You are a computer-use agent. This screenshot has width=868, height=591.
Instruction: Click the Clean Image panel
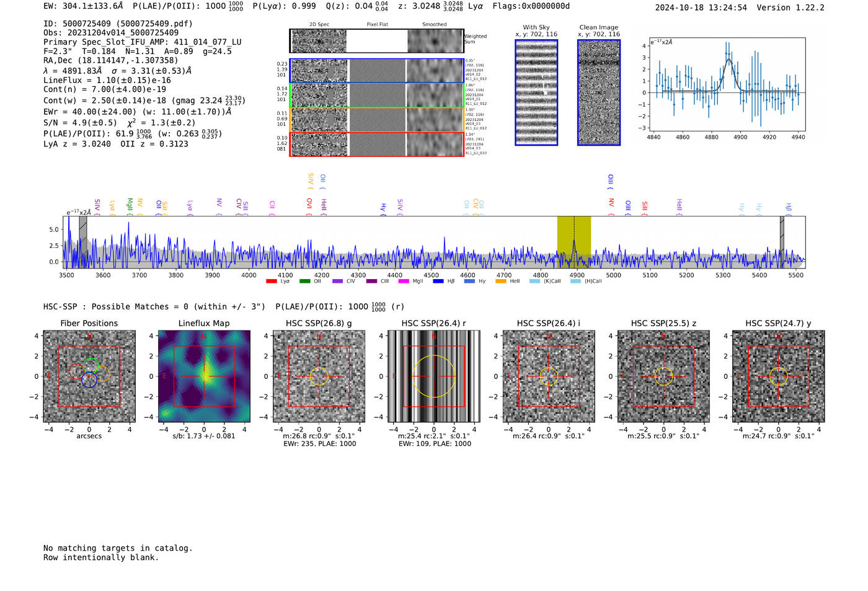599,92
